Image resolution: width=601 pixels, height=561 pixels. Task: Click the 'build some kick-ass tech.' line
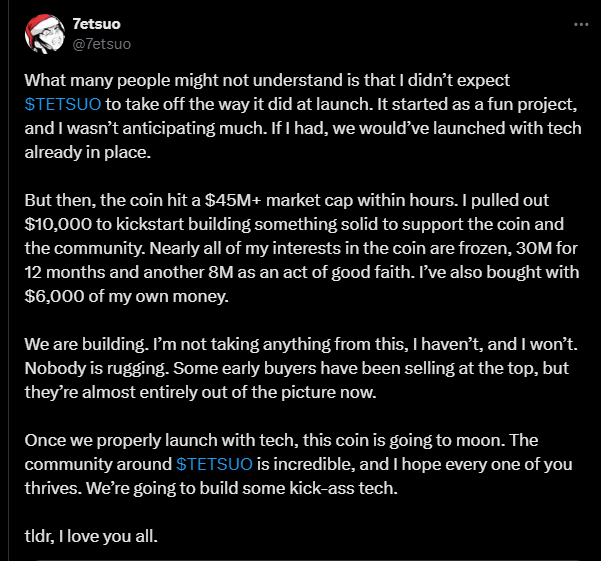click(x=211, y=489)
